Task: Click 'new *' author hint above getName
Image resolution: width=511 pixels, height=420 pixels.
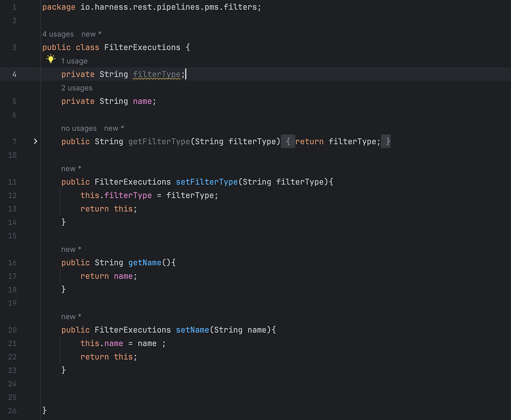Action: [71, 249]
